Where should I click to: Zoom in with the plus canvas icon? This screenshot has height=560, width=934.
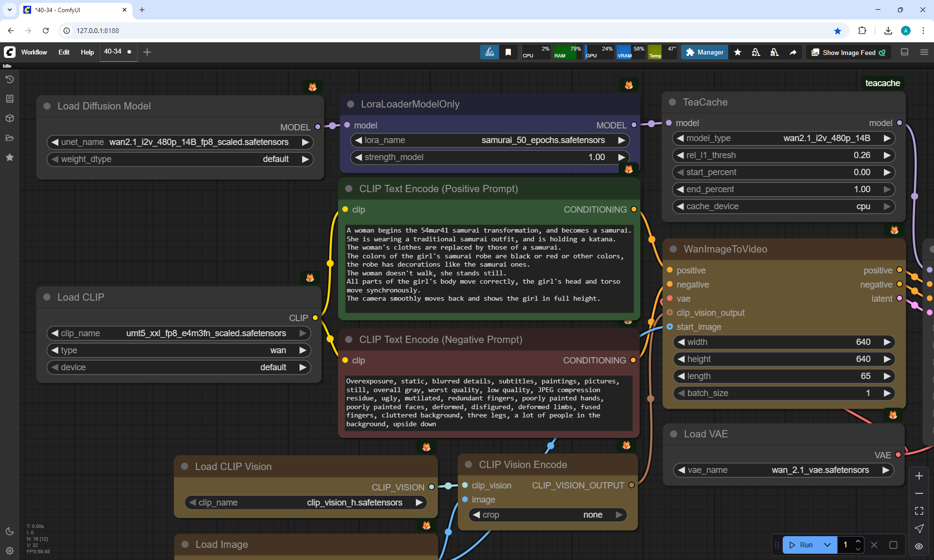[919, 476]
